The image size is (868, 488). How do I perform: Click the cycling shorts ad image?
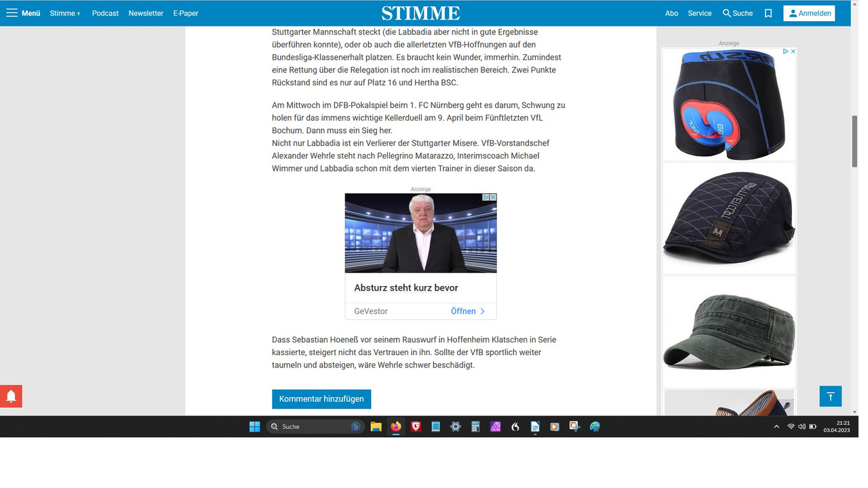(729, 104)
